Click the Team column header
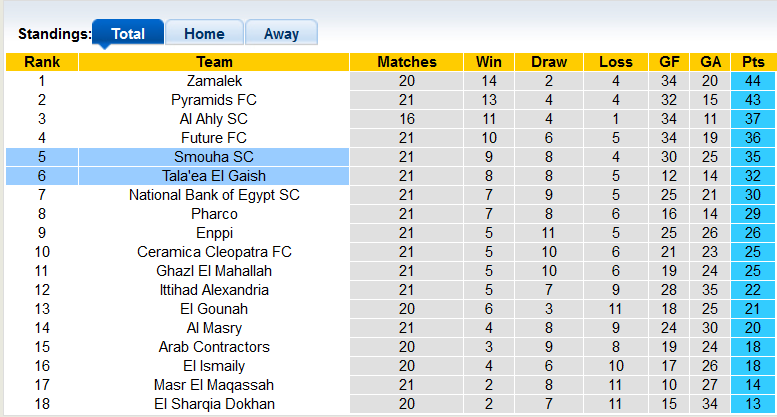777x417 pixels. tap(214, 62)
